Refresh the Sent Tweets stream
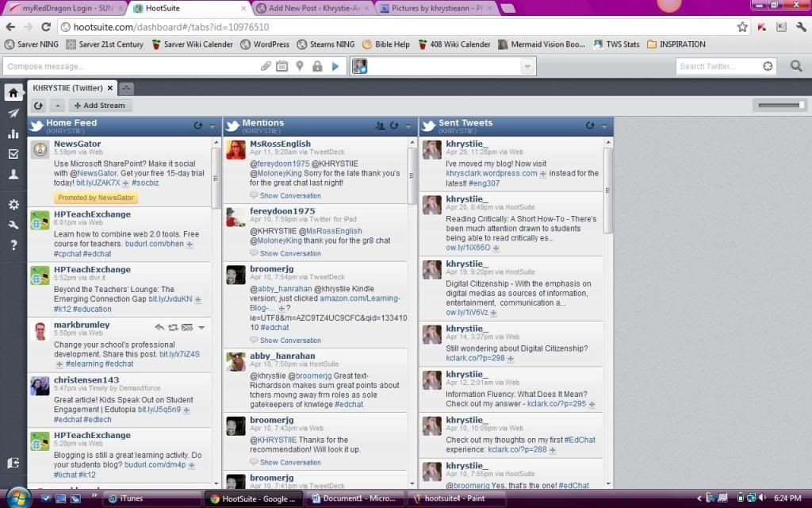 (x=590, y=125)
